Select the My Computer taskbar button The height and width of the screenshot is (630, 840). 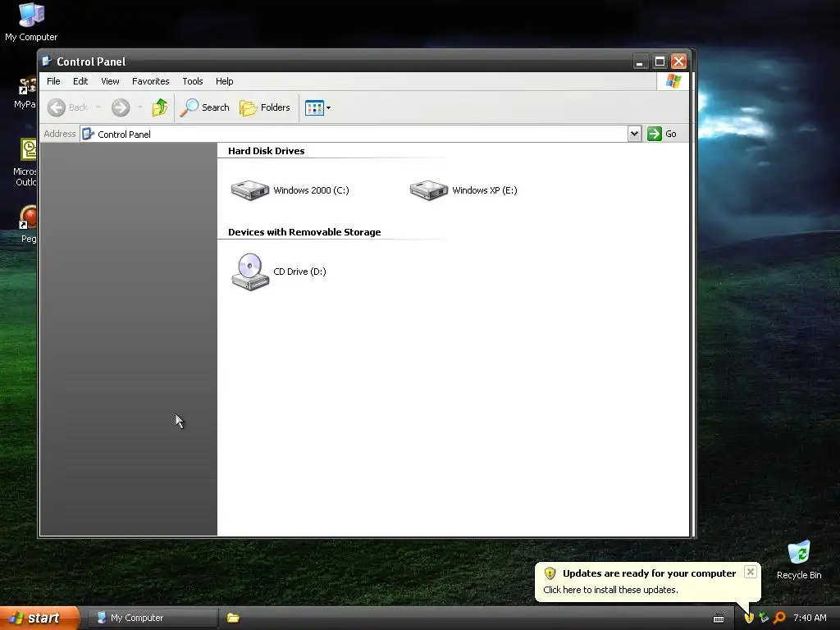152,619
